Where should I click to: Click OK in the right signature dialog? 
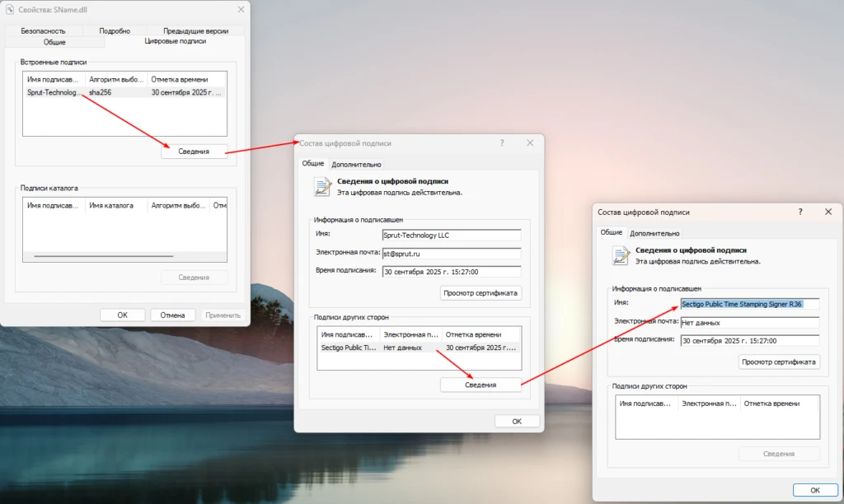click(x=815, y=490)
